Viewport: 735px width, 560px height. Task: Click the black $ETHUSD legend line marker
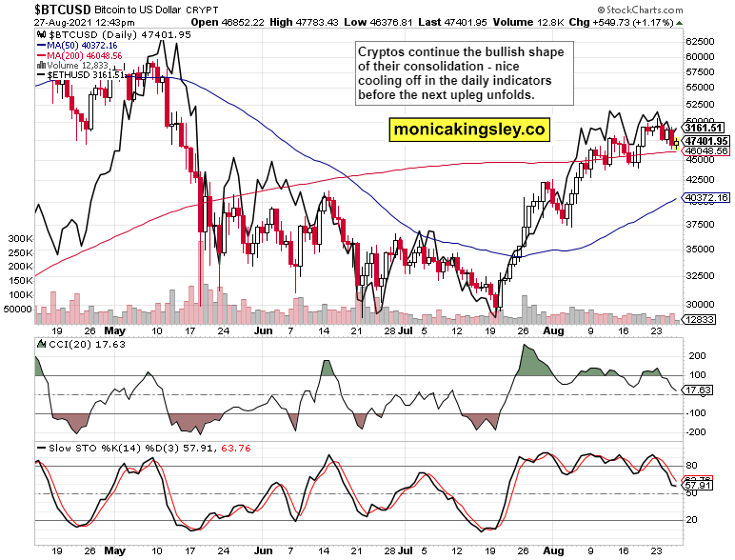[x=40, y=76]
